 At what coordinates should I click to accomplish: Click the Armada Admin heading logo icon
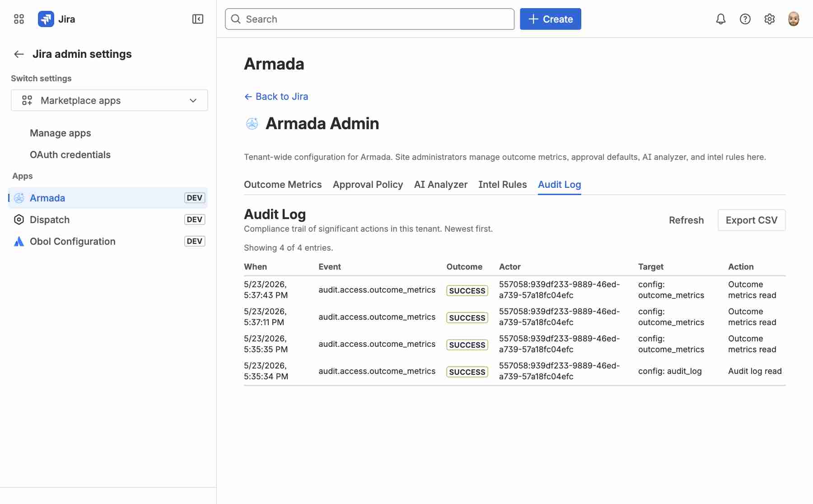tap(252, 123)
